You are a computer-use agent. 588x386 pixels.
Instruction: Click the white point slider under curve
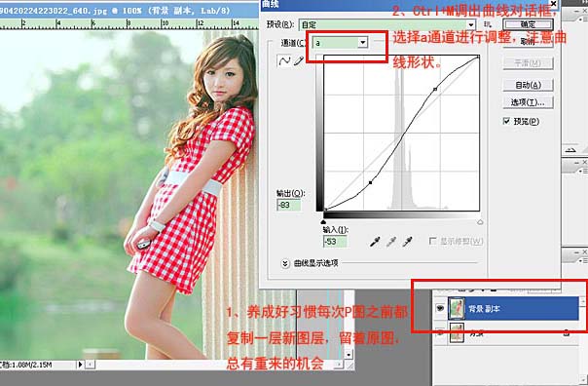click(480, 222)
